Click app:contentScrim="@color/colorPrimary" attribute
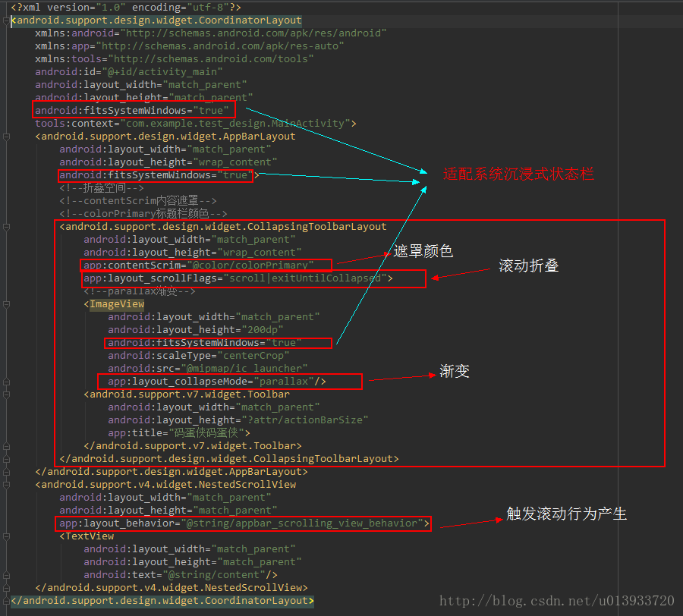683x616 pixels. [x=199, y=265]
